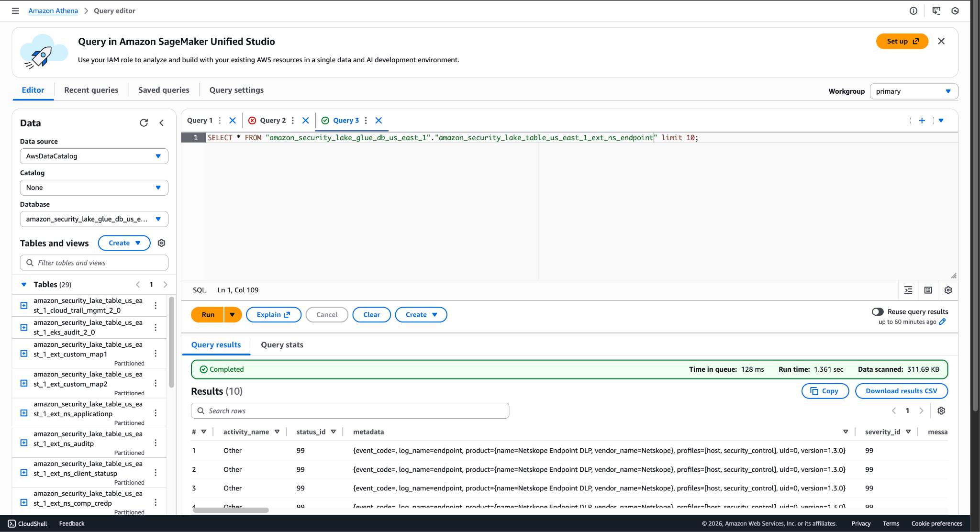Open Tables and views settings gear
The height and width of the screenshot is (532, 980).
[x=162, y=243]
